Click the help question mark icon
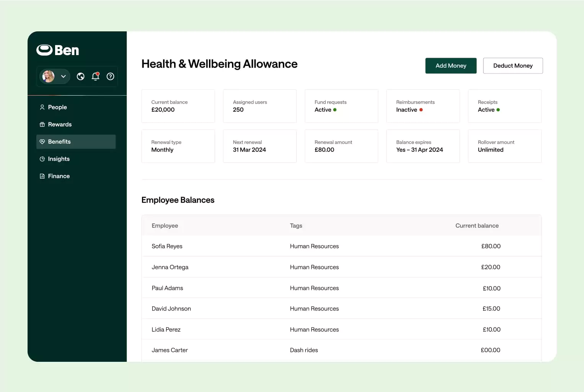 tap(110, 76)
